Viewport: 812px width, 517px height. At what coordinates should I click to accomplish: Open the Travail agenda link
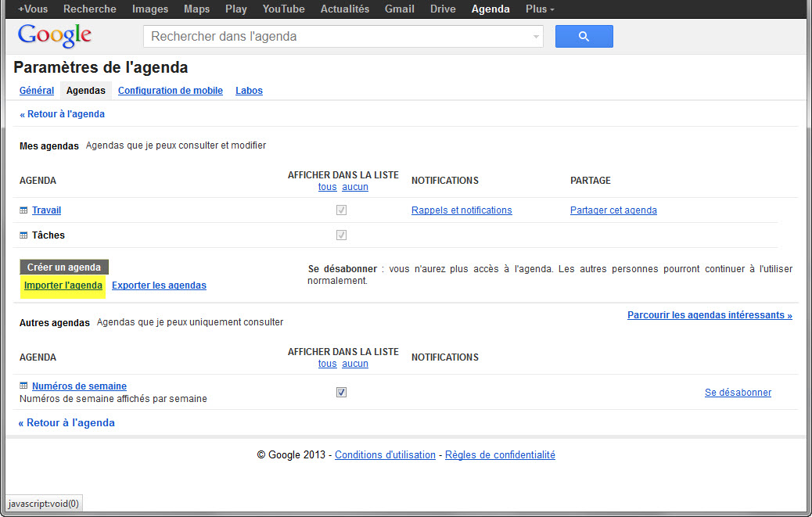(x=47, y=210)
